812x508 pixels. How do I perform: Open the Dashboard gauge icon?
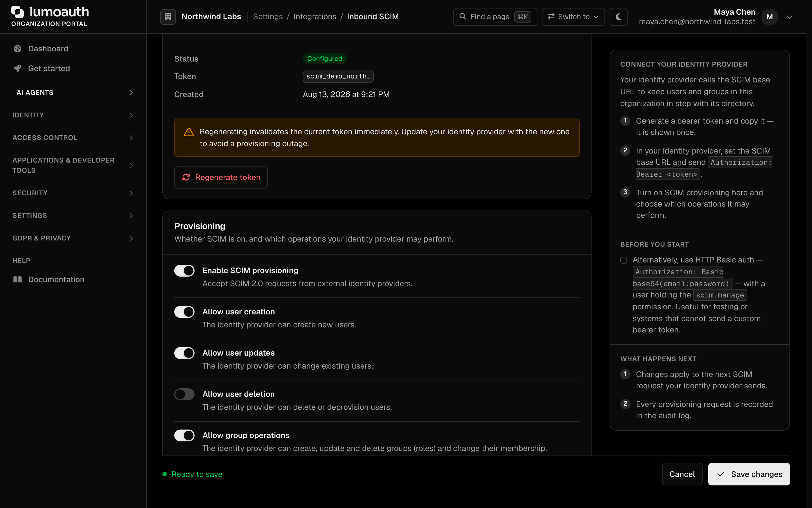coord(17,49)
